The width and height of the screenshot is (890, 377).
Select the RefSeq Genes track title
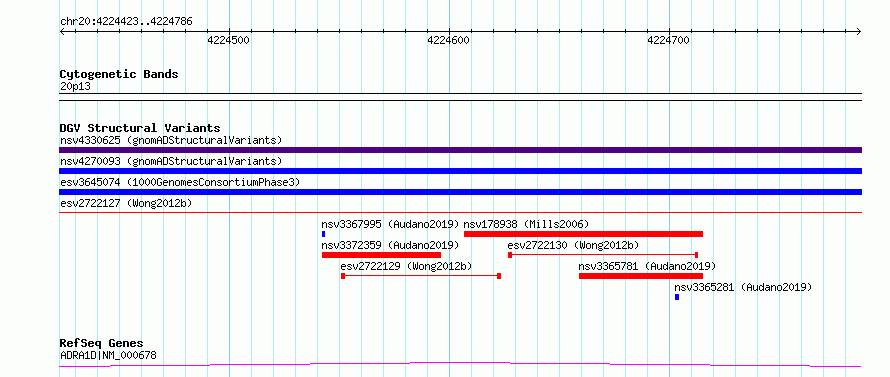coord(102,344)
